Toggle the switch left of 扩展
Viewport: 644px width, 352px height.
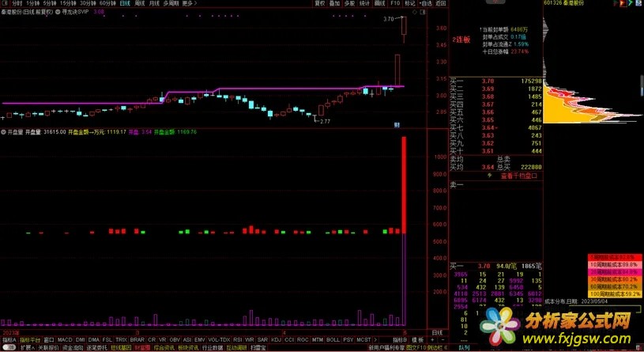[9, 348]
